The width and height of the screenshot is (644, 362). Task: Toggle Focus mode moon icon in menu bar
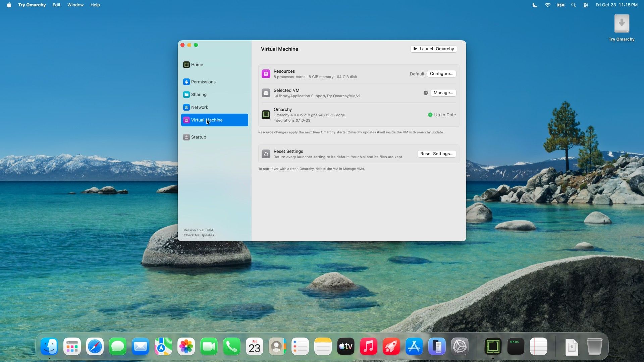pyautogui.click(x=535, y=5)
